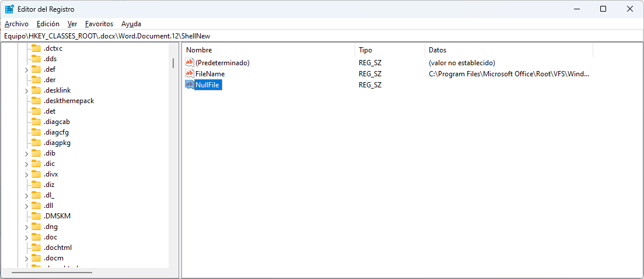The width and height of the screenshot is (644, 279).
Task: Expand the .docm tree node
Action: point(26,259)
